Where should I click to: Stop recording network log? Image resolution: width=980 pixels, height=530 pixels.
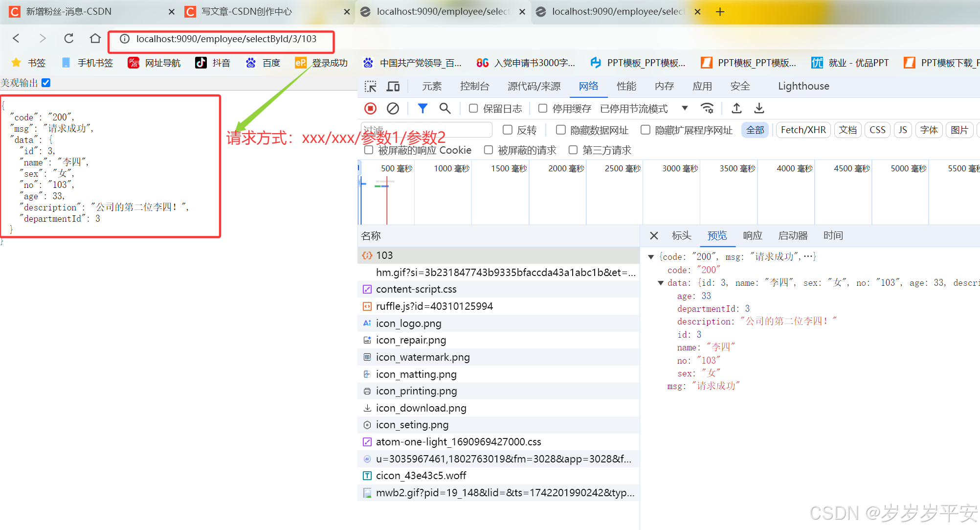pos(370,108)
